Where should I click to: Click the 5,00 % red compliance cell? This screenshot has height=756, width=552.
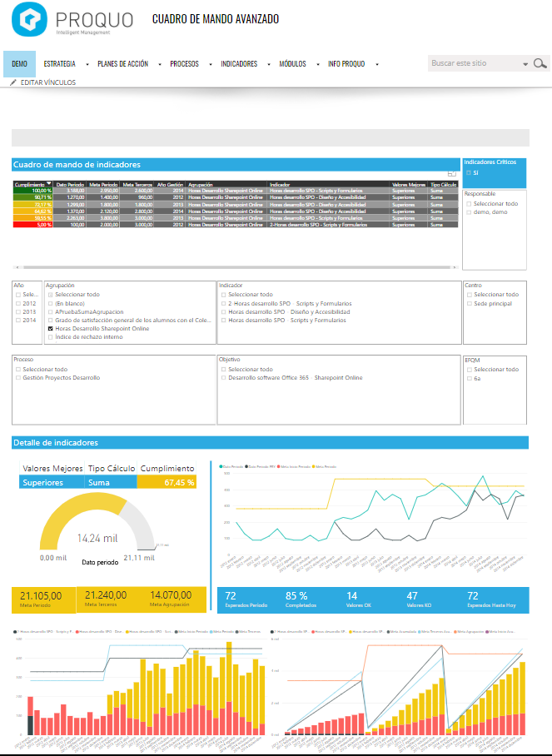click(x=32, y=225)
